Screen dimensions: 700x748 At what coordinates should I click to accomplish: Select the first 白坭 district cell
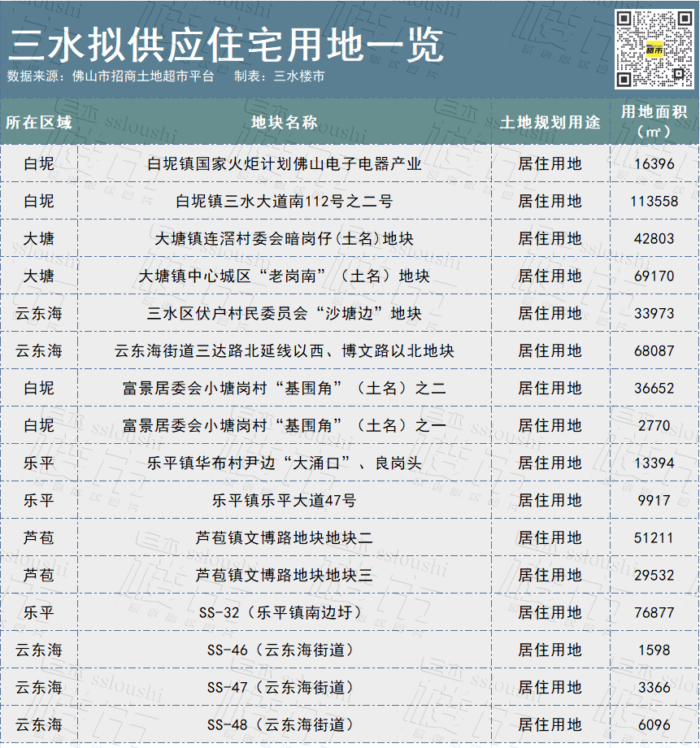39,163
